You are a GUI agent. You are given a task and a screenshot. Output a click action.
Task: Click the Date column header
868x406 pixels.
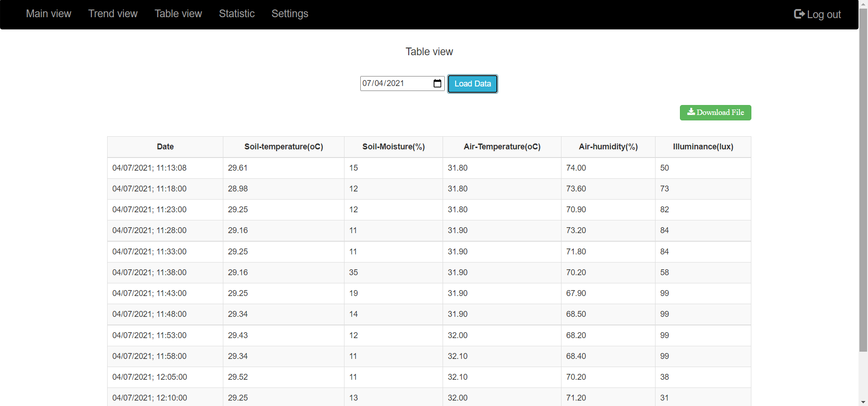pos(165,147)
